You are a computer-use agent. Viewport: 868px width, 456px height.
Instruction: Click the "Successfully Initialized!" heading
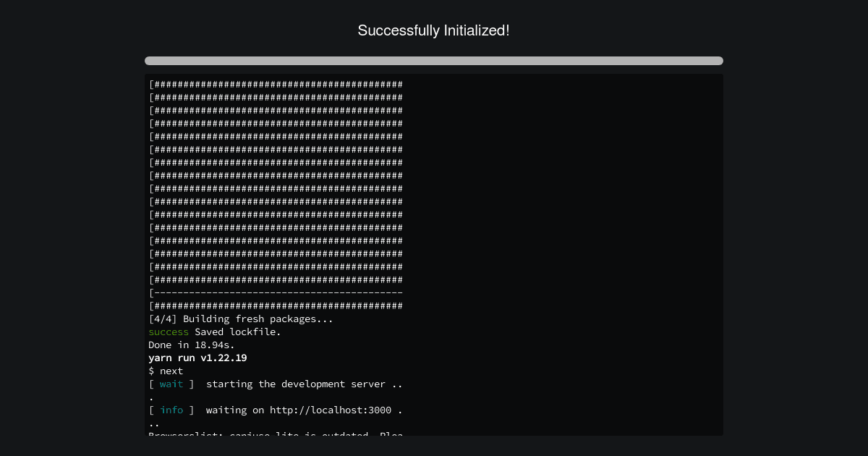pyautogui.click(x=433, y=30)
